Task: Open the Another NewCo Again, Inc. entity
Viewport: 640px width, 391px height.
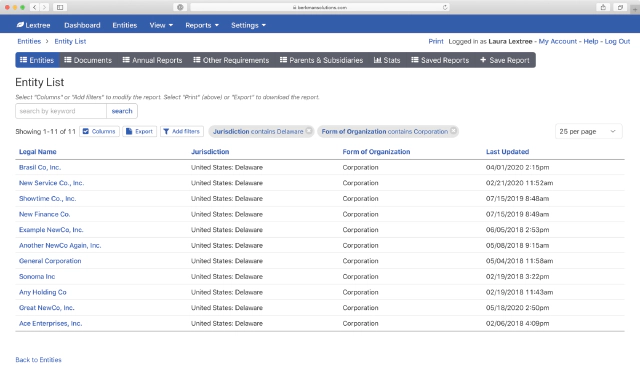Action: tap(60, 245)
